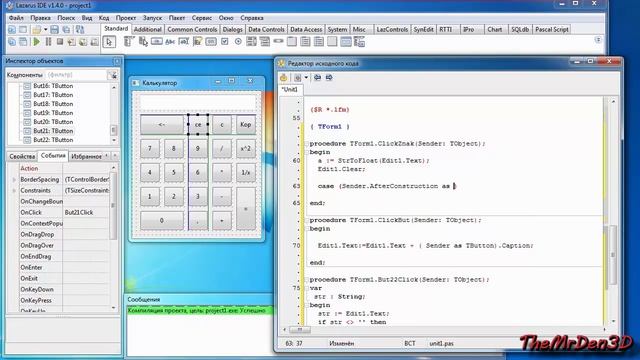Viewport: 640px width, 360px height.
Task: Click the '1/x' button on calculator form
Action: click(x=246, y=173)
